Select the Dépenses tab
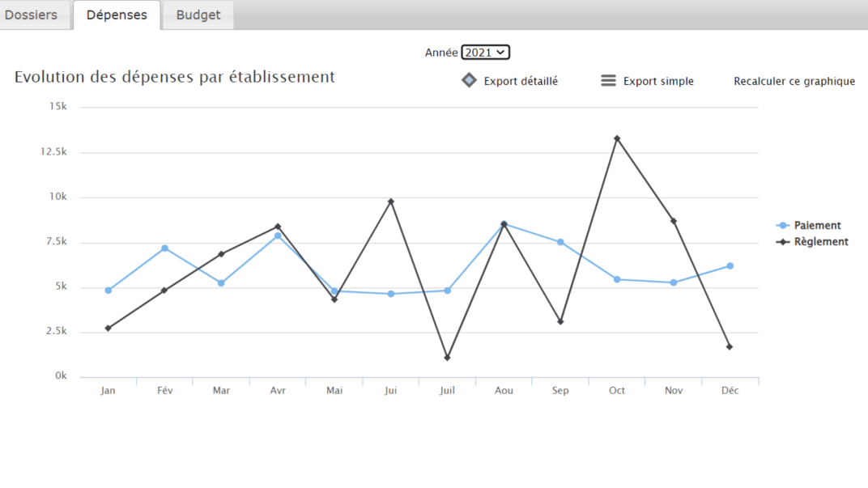The height and width of the screenshot is (488, 868). point(117,15)
